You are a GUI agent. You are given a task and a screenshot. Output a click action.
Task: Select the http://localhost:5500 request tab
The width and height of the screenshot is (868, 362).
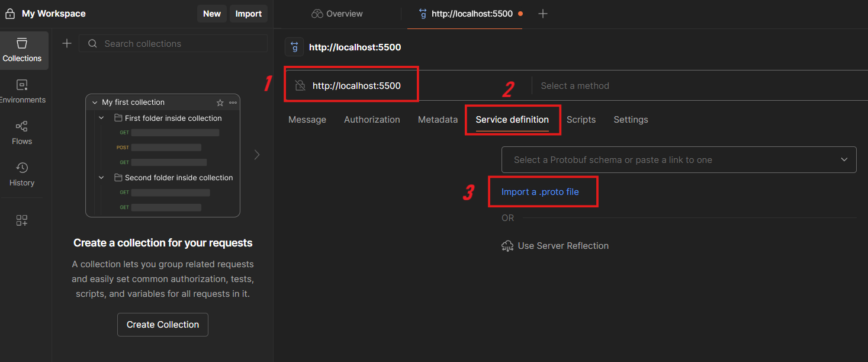point(465,14)
